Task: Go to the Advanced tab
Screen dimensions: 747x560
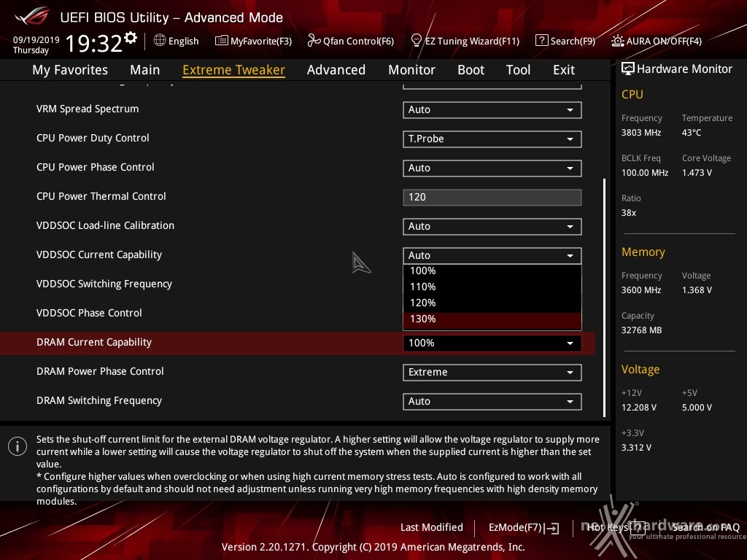Action: click(x=336, y=70)
